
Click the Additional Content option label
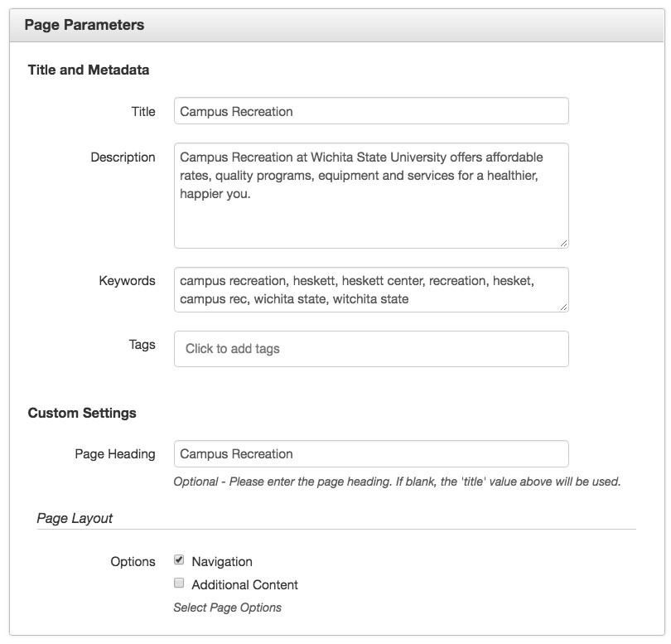[x=244, y=585]
